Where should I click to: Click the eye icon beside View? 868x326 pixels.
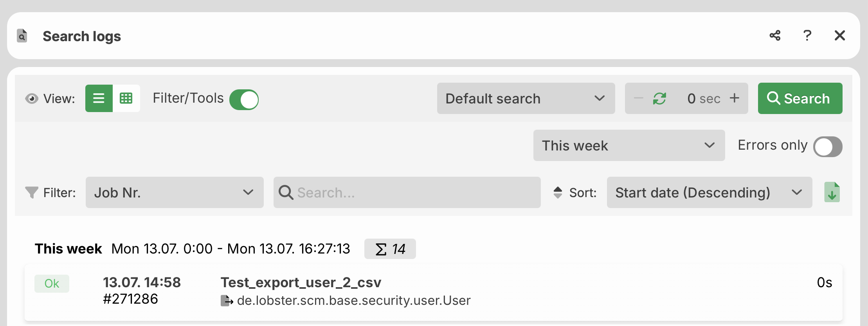coord(32,98)
